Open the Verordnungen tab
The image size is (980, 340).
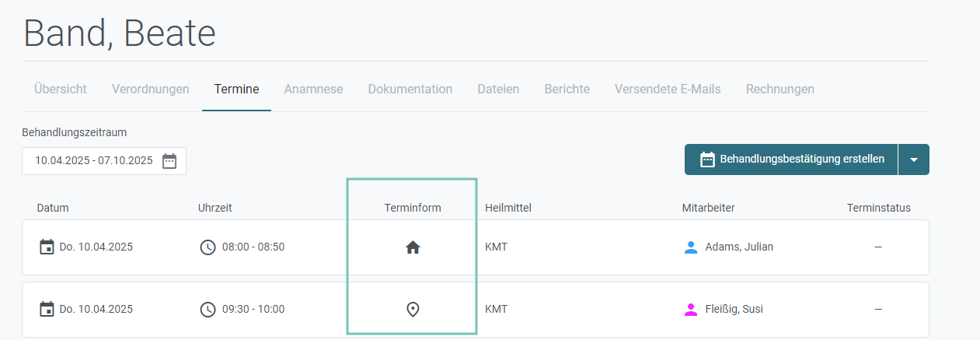point(151,89)
